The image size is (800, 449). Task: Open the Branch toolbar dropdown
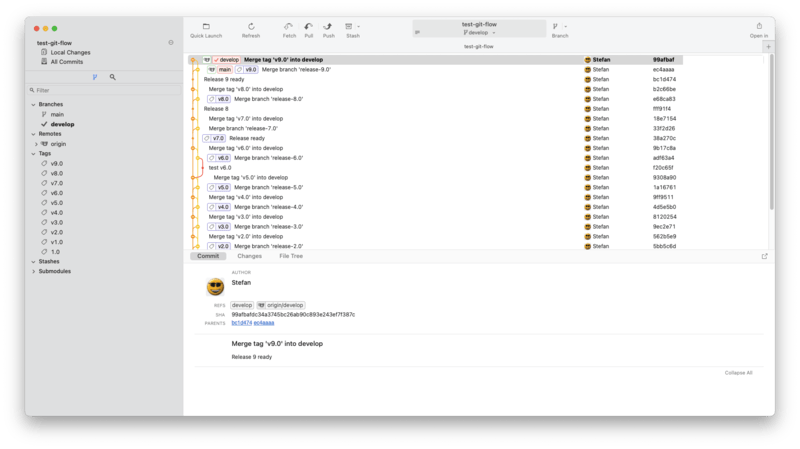point(559,26)
